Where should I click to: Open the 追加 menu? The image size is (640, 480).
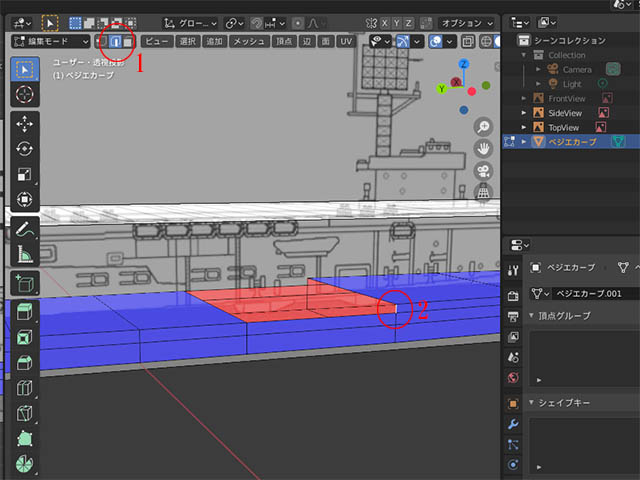[214, 42]
